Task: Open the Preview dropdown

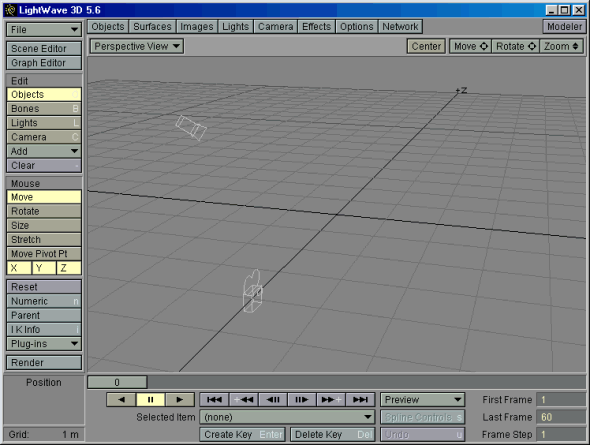Action: pos(423,399)
